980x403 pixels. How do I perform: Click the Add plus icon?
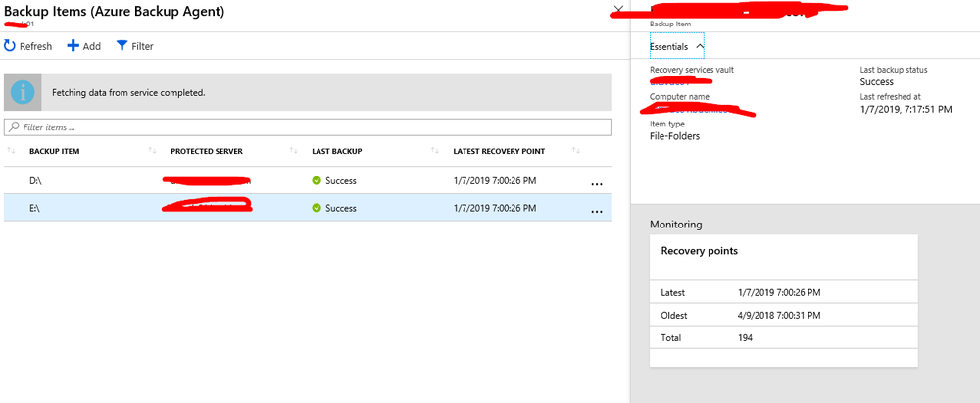pos(73,46)
